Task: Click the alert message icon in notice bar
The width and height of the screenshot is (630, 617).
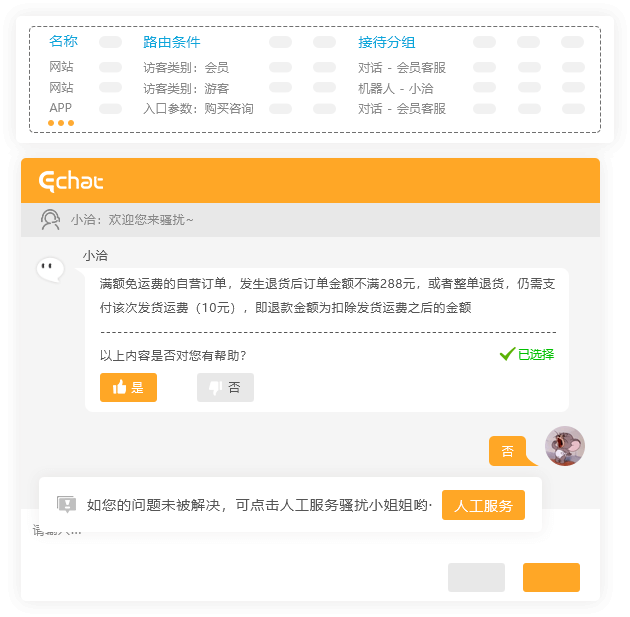Action: [67, 504]
